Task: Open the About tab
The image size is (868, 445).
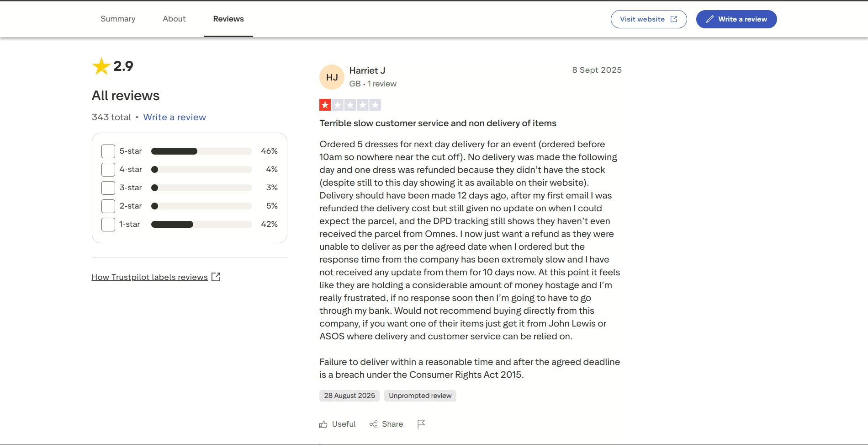Action: (174, 19)
